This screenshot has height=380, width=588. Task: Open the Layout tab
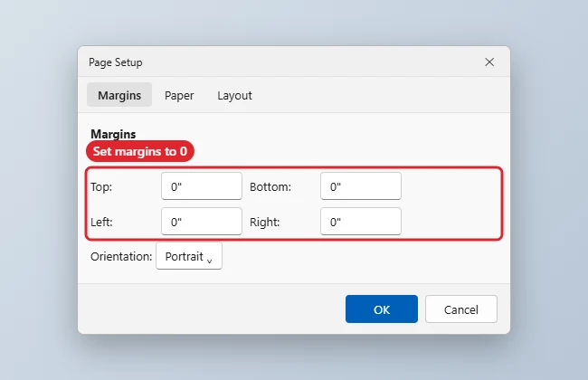click(x=235, y=95)
